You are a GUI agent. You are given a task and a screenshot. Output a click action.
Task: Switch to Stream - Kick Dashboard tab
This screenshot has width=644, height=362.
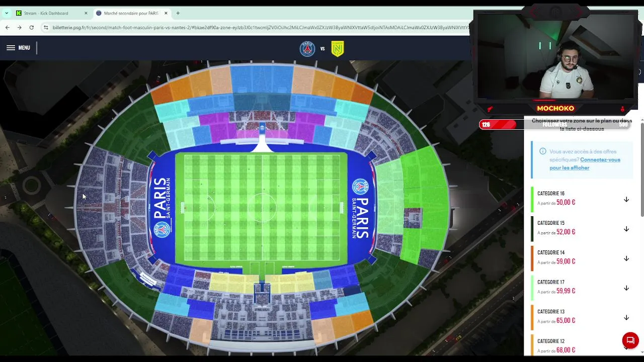click(52, 13)
